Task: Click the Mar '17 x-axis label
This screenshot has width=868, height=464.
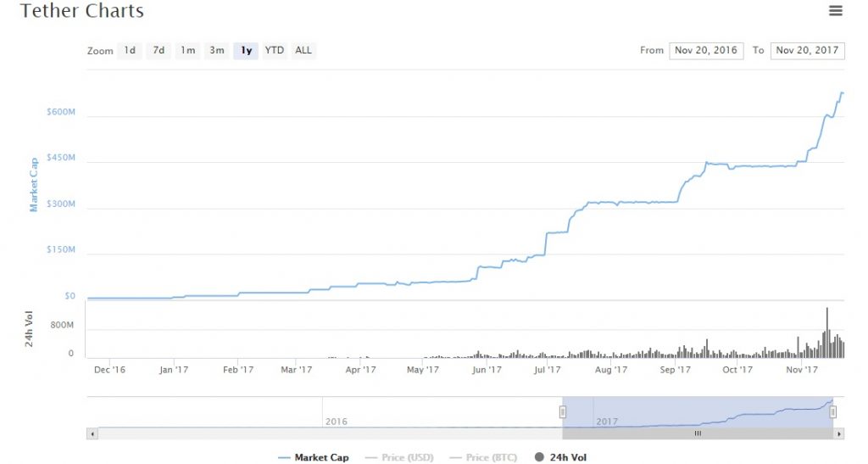Action: coord(296,369)
